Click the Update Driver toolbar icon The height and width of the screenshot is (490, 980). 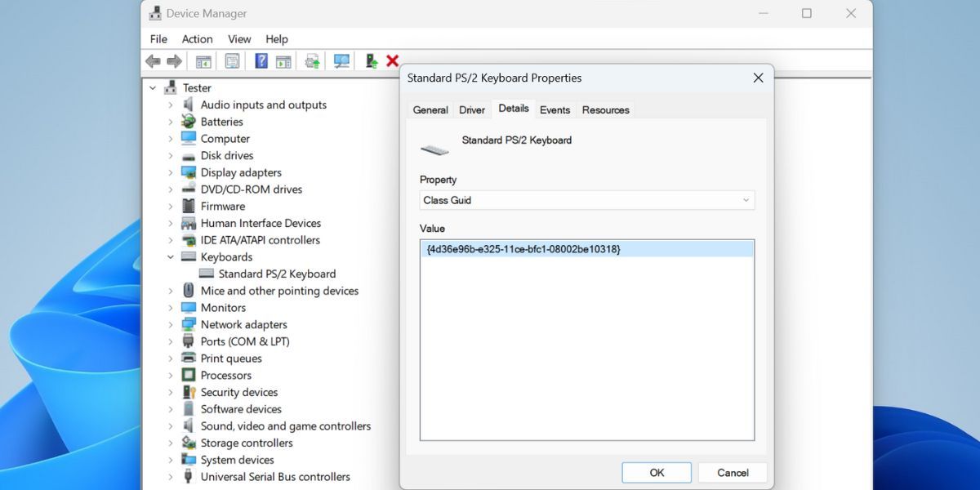click(311, 60)
